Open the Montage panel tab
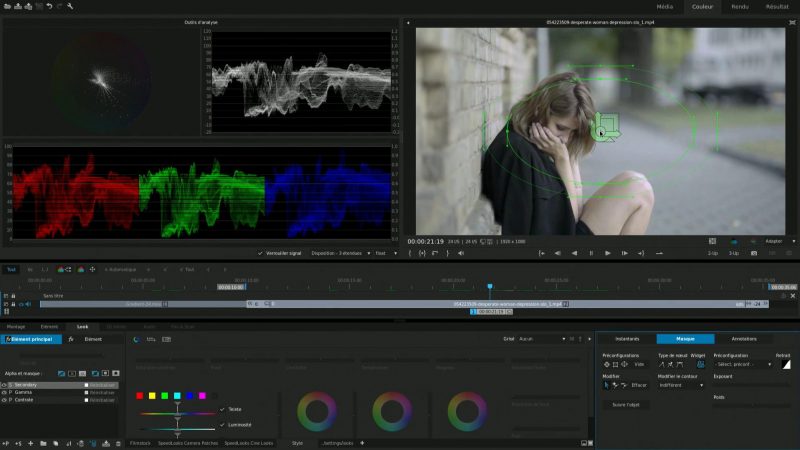Image resolution: width=800 pixels, height=450 pixels. pos(16,327)
